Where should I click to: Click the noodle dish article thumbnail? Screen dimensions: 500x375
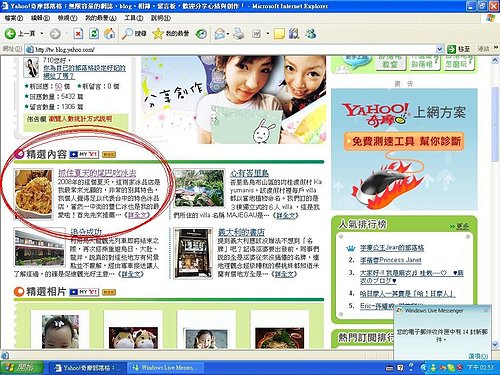coord(33,194)
